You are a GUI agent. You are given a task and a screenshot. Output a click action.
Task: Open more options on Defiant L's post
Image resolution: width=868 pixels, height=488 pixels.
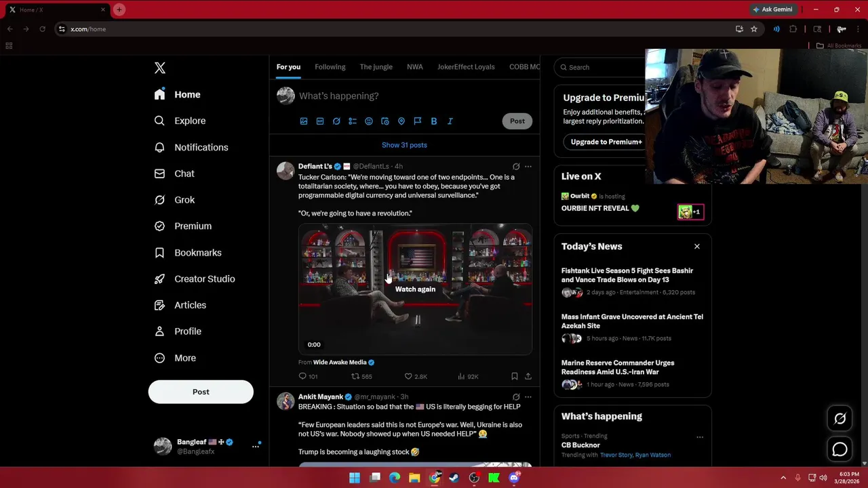click(528, 167)
